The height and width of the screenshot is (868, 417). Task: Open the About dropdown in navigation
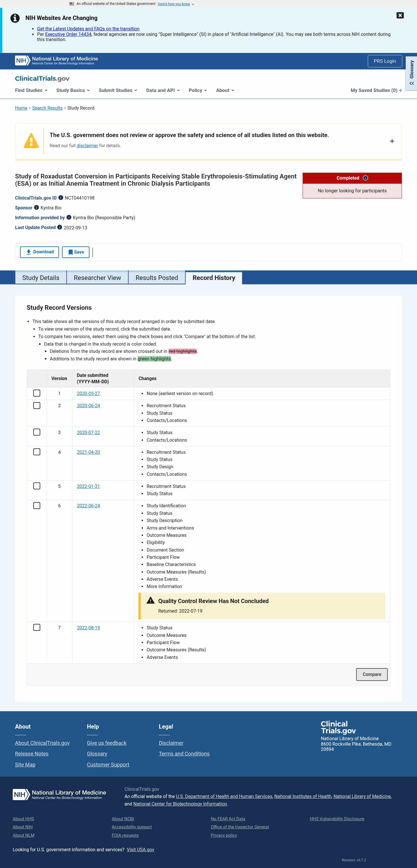coord(225,90)
